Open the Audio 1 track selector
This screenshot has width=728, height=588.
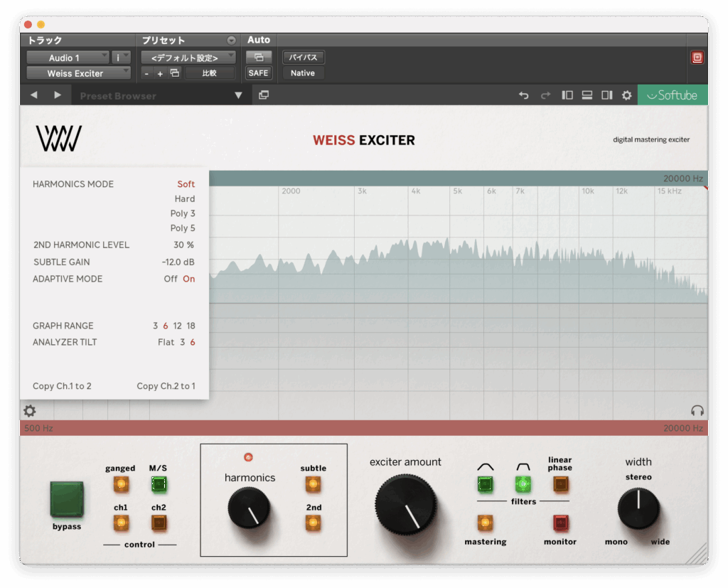[68, 58]
